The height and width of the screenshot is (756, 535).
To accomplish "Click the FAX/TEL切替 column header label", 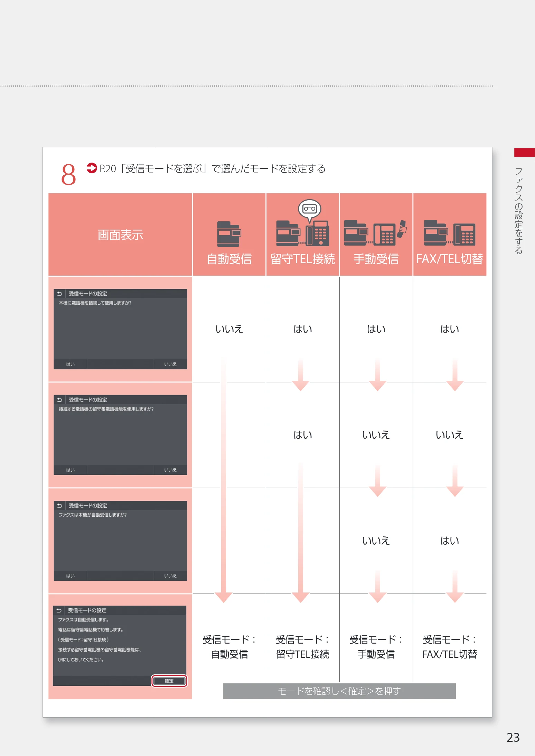I will [x=450, y=259].
